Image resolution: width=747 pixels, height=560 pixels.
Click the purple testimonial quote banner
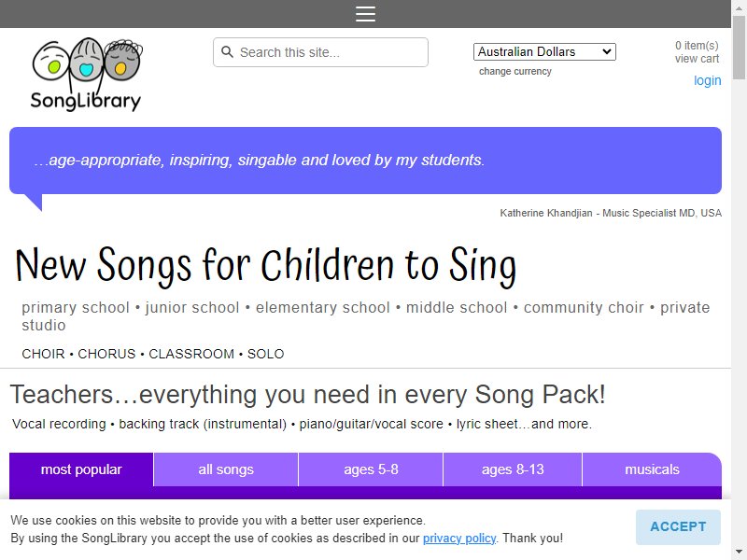pyautogui.click(x=365, y=161)
